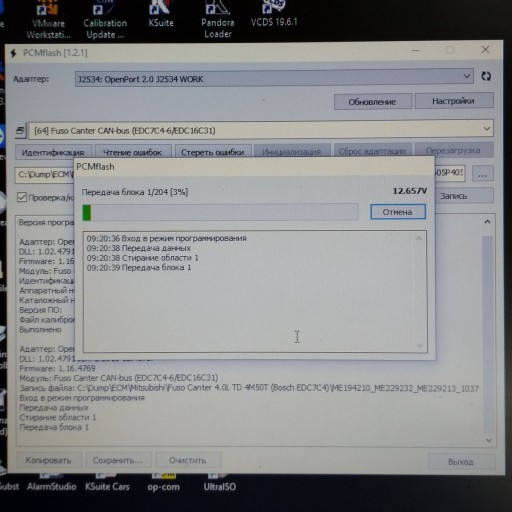Click the file browse ellipsis button

click(482, 174)
